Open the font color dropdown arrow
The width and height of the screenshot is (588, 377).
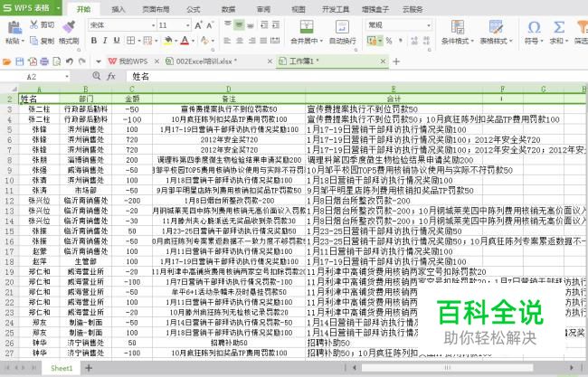click(193, 41)
